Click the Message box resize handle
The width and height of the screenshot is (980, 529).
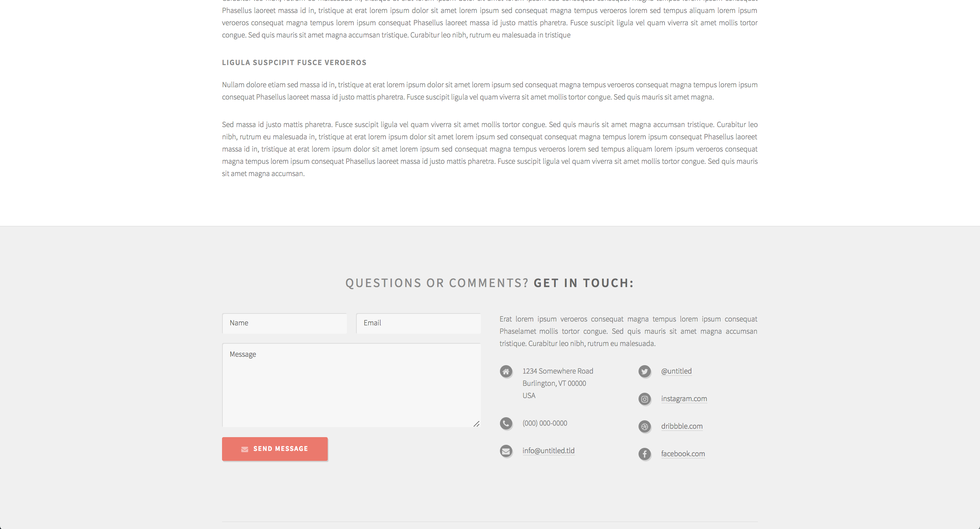point(477,424)
